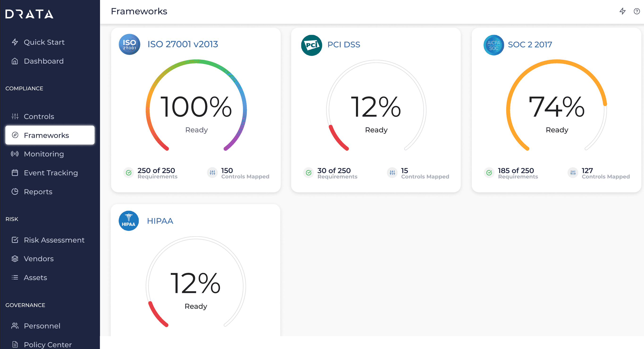Click PCI DSS controls mapped sliders icon
Viewport: 644px width, 349px height.
pos(392,173)
